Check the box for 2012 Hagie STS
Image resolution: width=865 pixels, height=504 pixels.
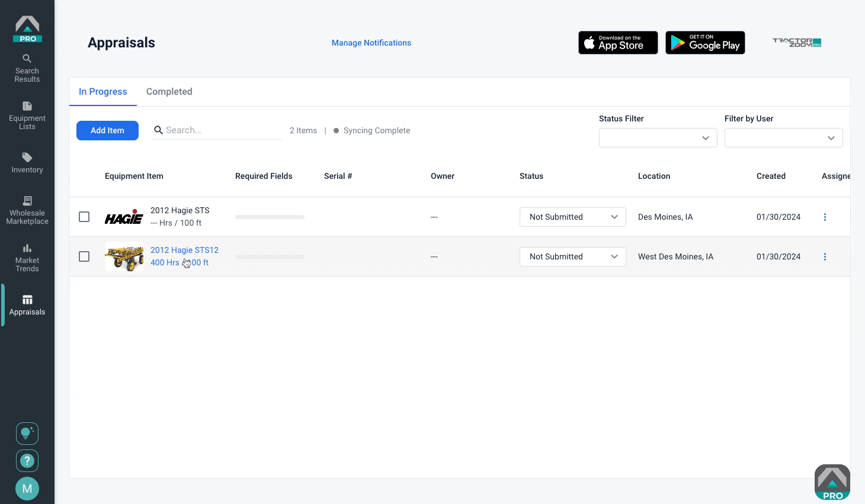tap(84, 217)
